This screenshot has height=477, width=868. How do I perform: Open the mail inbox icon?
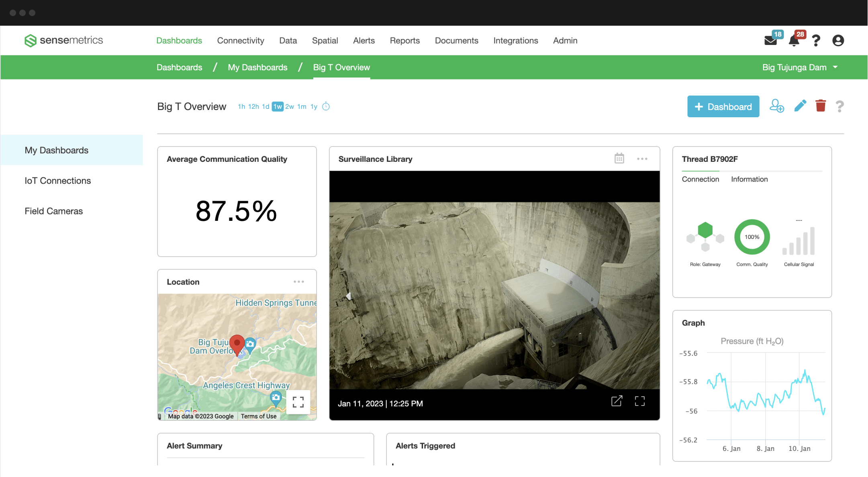point(770,41)
